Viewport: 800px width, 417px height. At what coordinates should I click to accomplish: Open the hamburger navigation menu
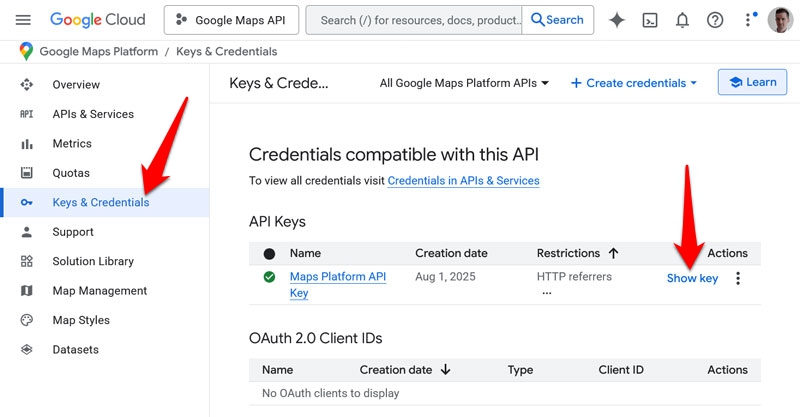pos(23,20)
